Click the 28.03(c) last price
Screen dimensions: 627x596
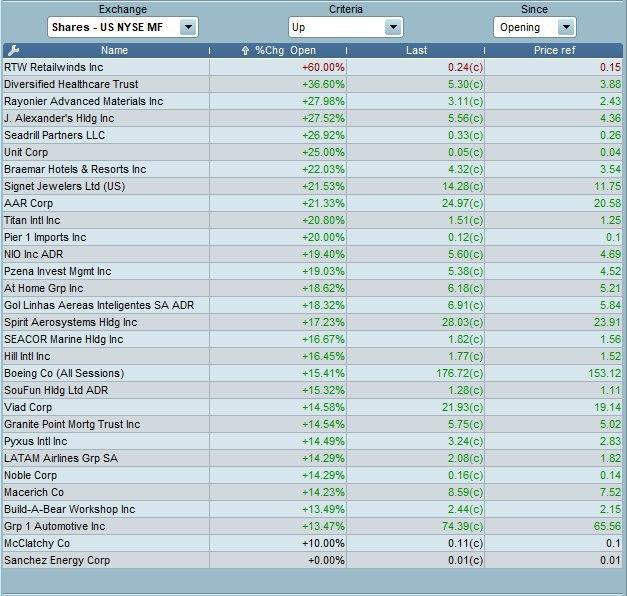coord(462,322)
